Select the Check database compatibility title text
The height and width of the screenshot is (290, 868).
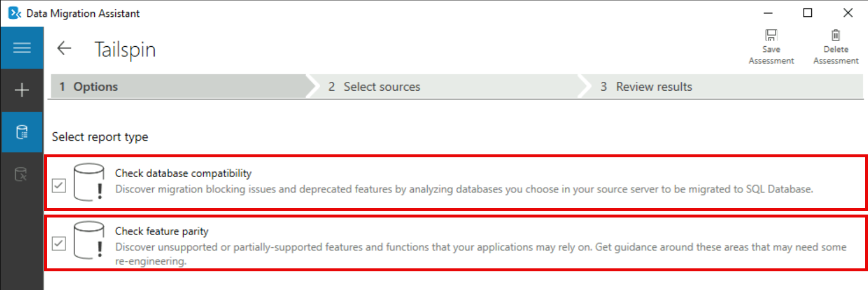(x=183, y=173)
